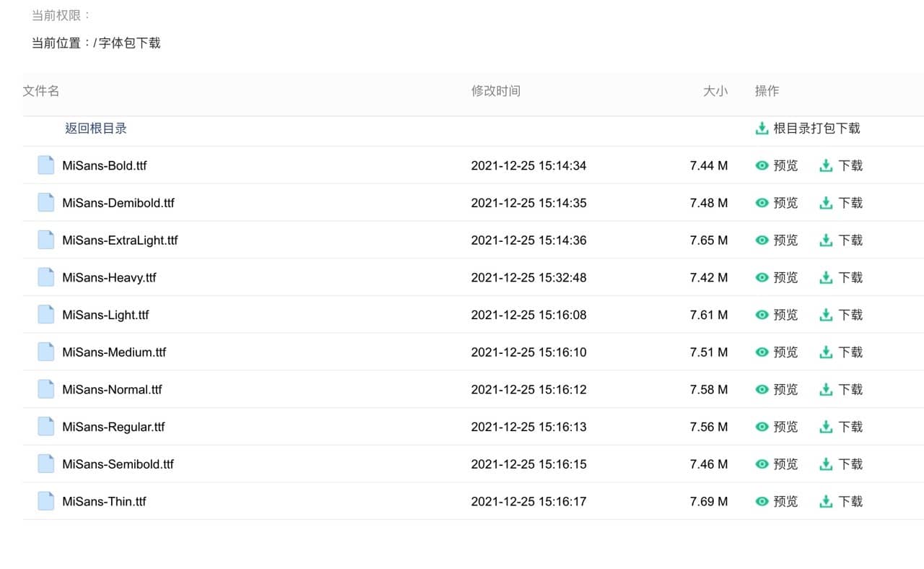The image size is (924, 569).
Task: Click the 修改时间 column header
Action: (496, 91)
